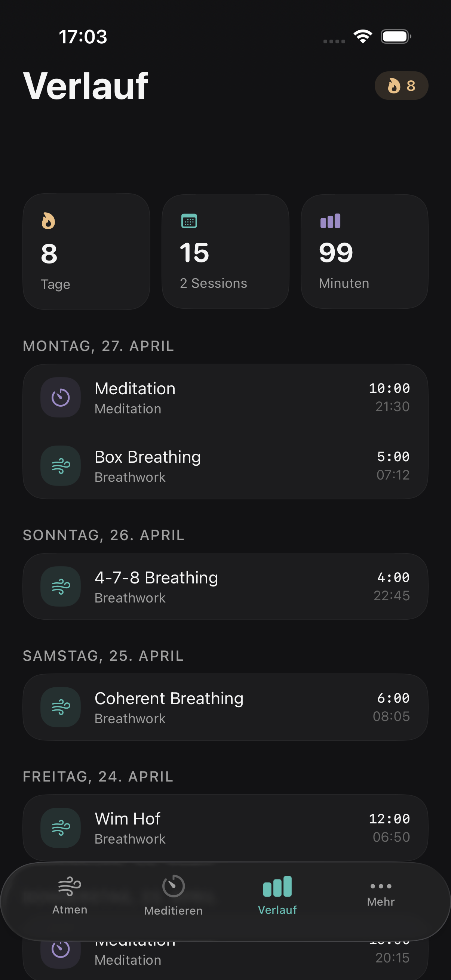The height and width of the screenshot is (980, 451).
Task: Open the Wim Hof session entry
Action: pyautogui.click(x=225, y=828)
